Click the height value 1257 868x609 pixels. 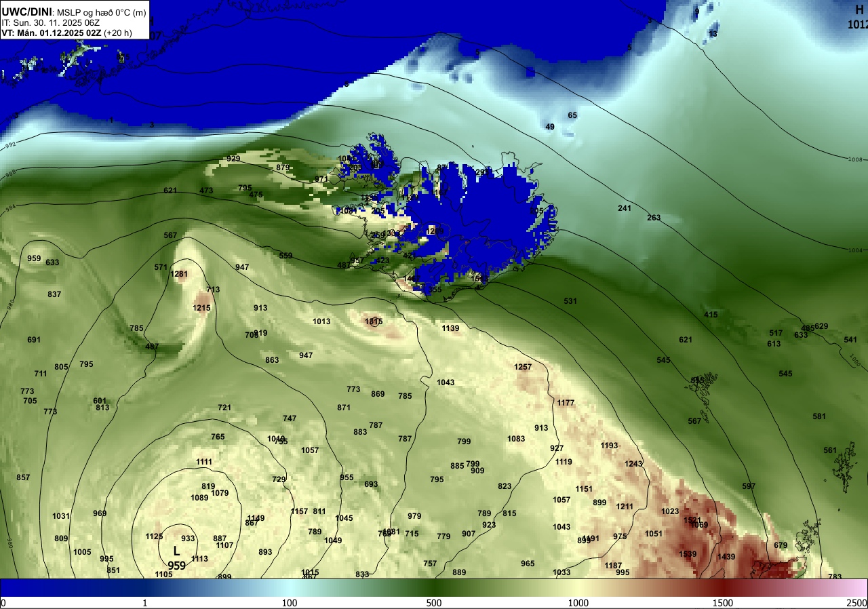[x=523, y=367]
